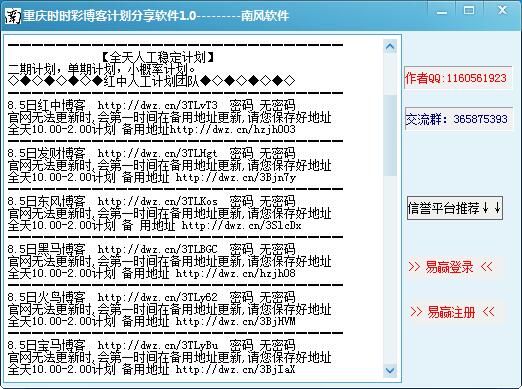Minimize the window

pyautogui.click(x=442, y=12)
